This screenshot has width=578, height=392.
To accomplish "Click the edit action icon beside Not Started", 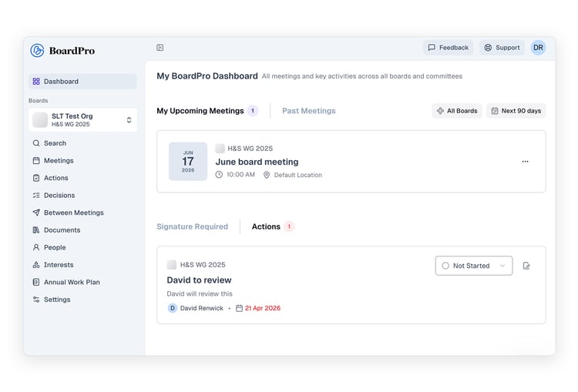I will tap(526, 266).
